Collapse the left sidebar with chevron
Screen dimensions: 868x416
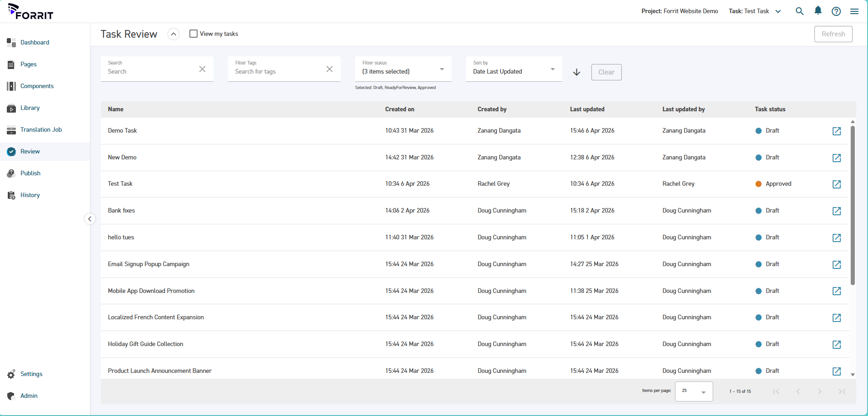pos(90,219)
